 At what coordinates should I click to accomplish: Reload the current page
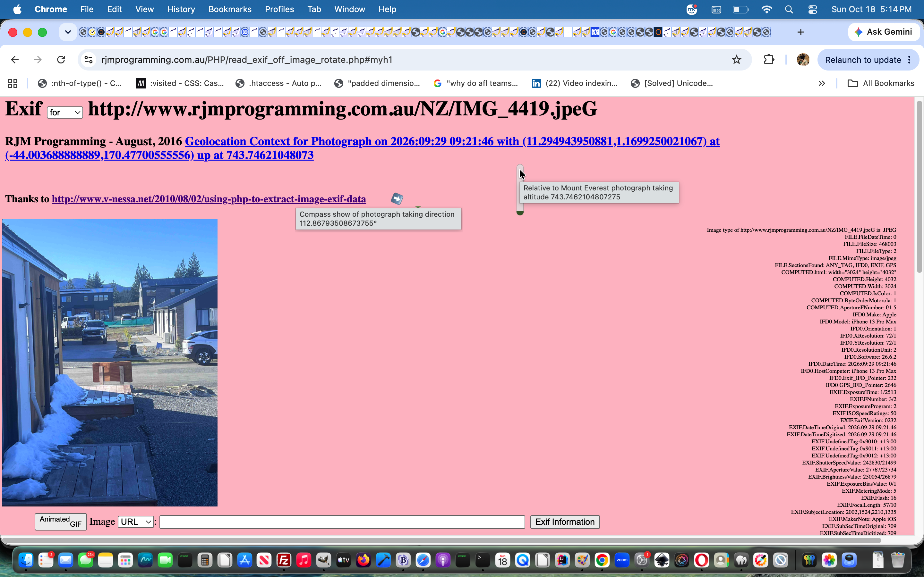click(61, 60)
